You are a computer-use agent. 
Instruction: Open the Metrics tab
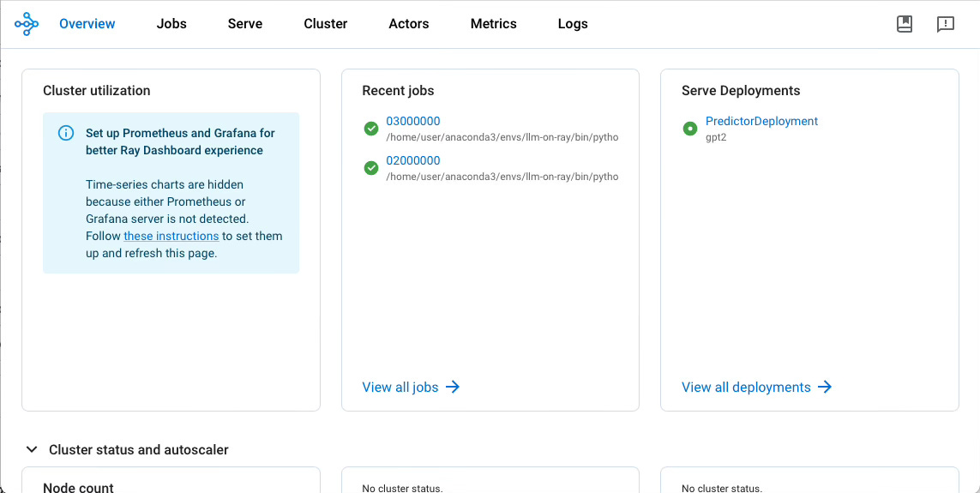pyautogui.click(x=494, y=24)
